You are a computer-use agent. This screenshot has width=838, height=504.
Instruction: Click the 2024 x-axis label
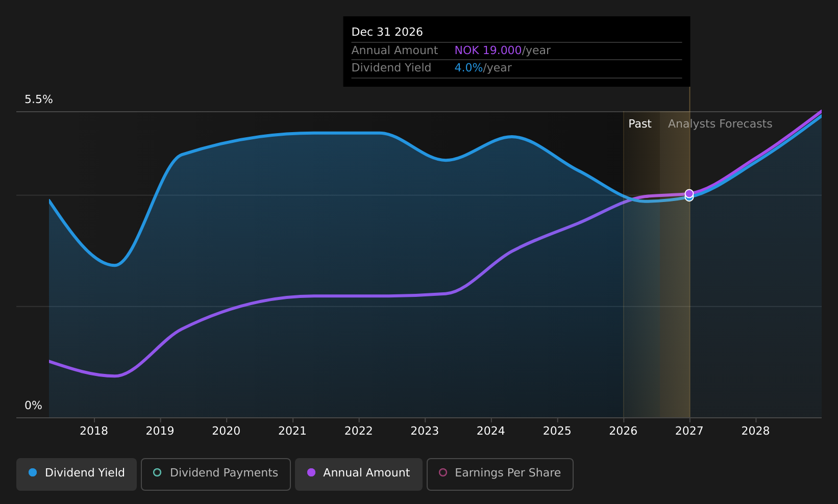point(491,431)
